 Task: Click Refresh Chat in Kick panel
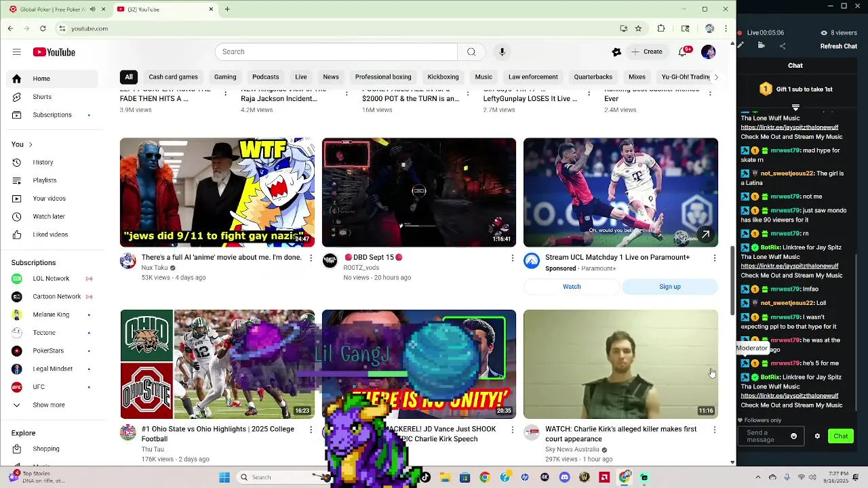838,46
